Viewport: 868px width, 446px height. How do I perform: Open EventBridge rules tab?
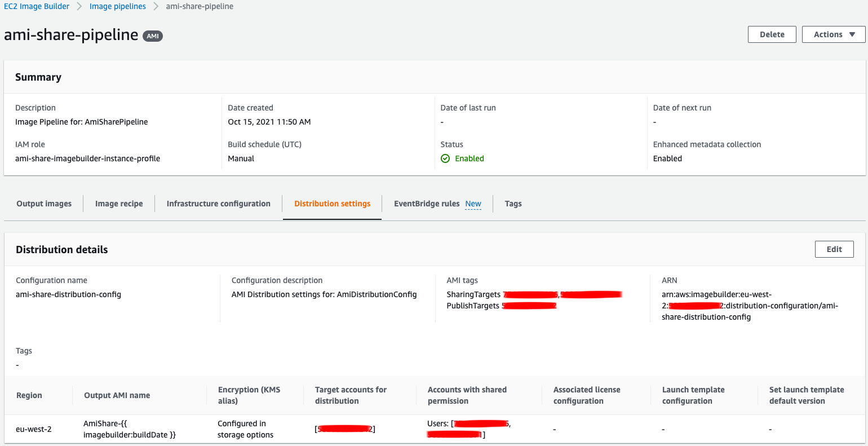click(427, 204)
